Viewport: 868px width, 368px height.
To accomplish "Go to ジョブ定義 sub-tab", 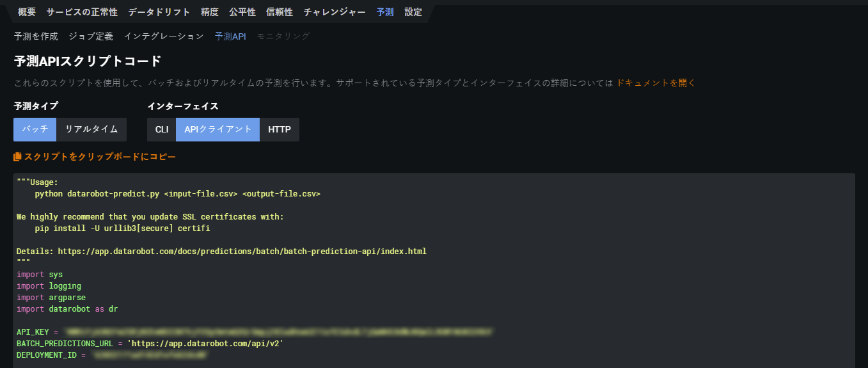I will (91, 36).
